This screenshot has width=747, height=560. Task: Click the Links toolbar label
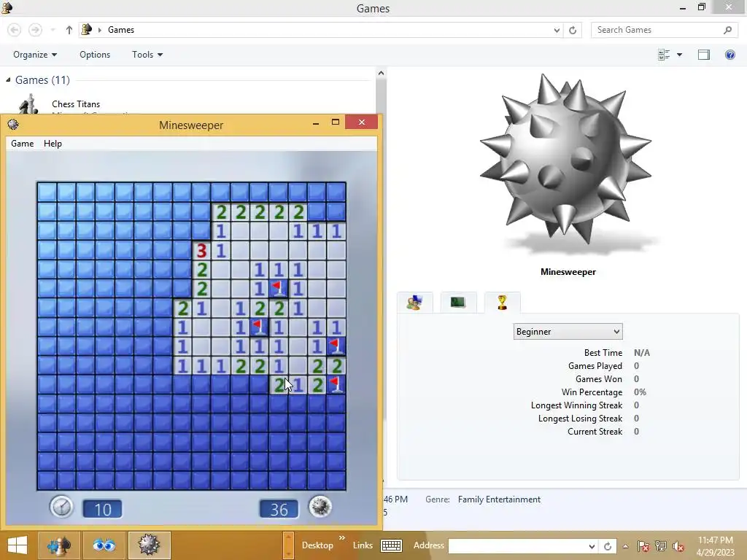[363, 545]
